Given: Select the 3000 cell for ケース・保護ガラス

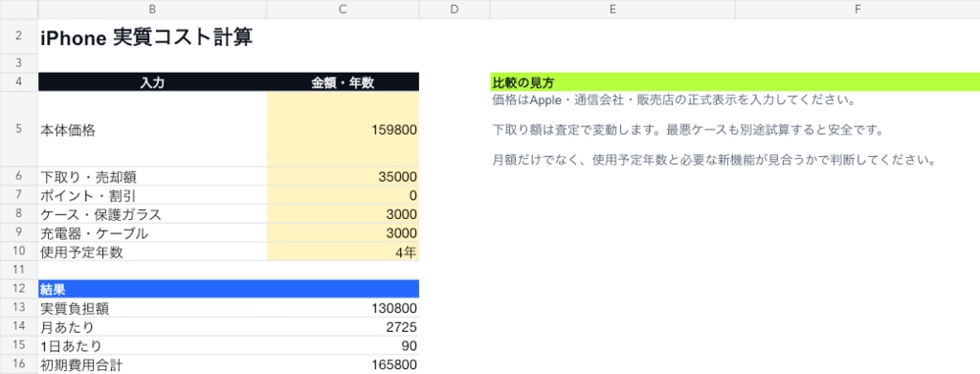Looking at the screenshot, I should pos(343,214).
